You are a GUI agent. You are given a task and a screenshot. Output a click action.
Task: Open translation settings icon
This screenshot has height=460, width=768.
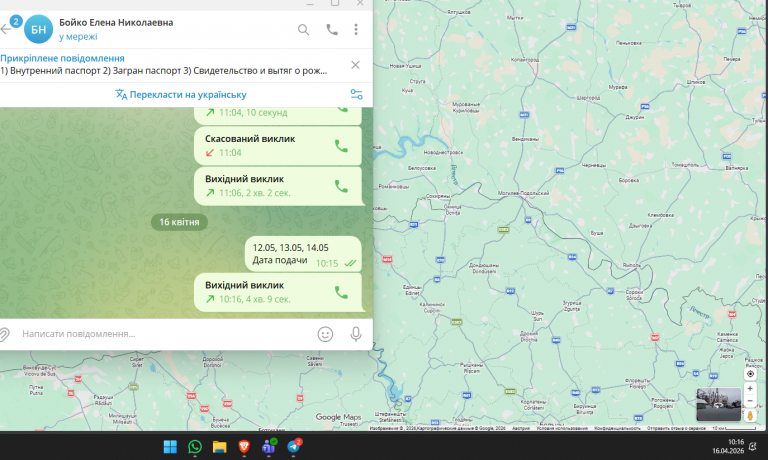(357, 95)
